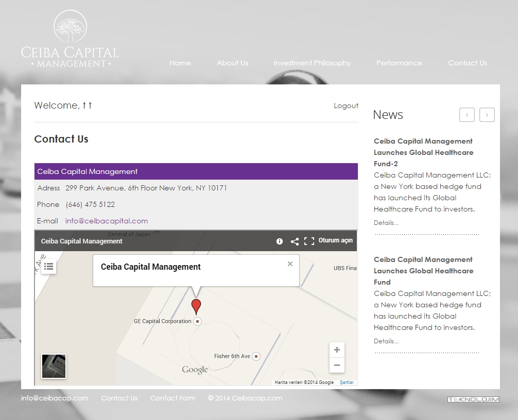
Task: Open Details under the Healthcare Fund-2 news
Action: [x=386, y=223]
